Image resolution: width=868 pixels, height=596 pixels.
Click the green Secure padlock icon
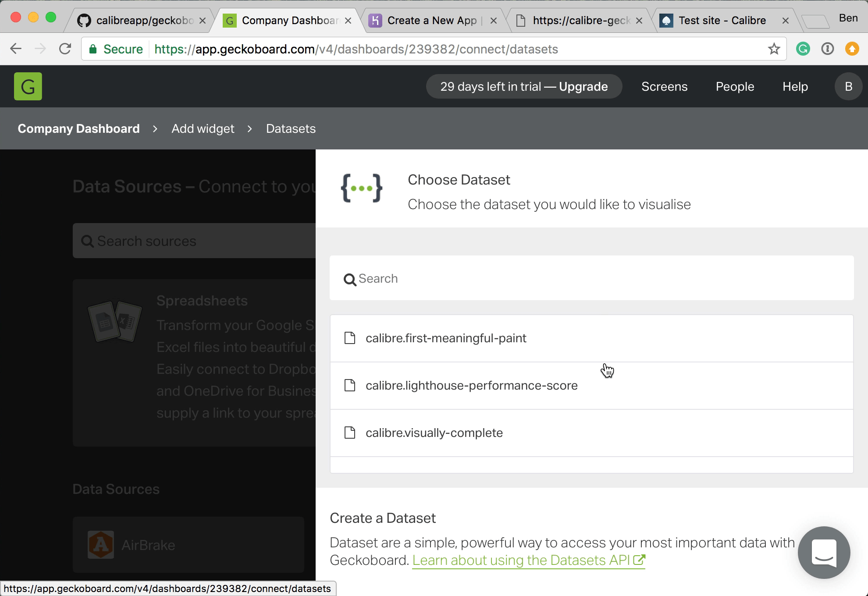93,49
